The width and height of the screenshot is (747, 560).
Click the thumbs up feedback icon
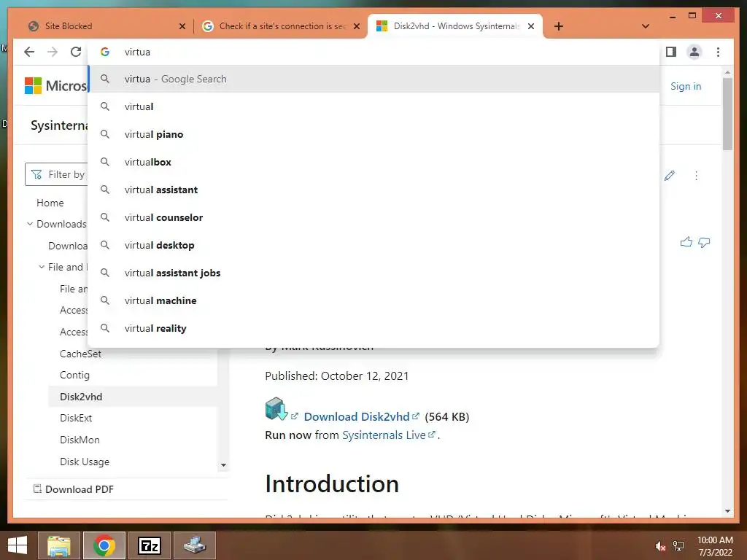[x=686, y=242]
